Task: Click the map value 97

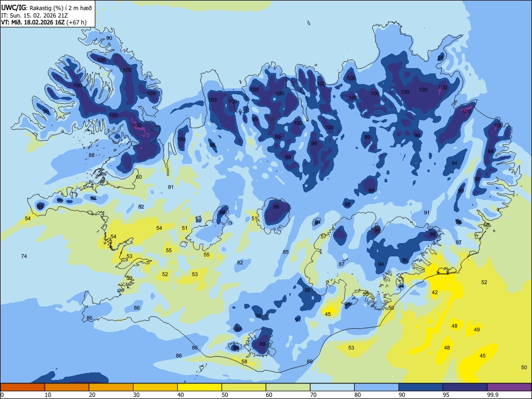Action: (238, 329)
